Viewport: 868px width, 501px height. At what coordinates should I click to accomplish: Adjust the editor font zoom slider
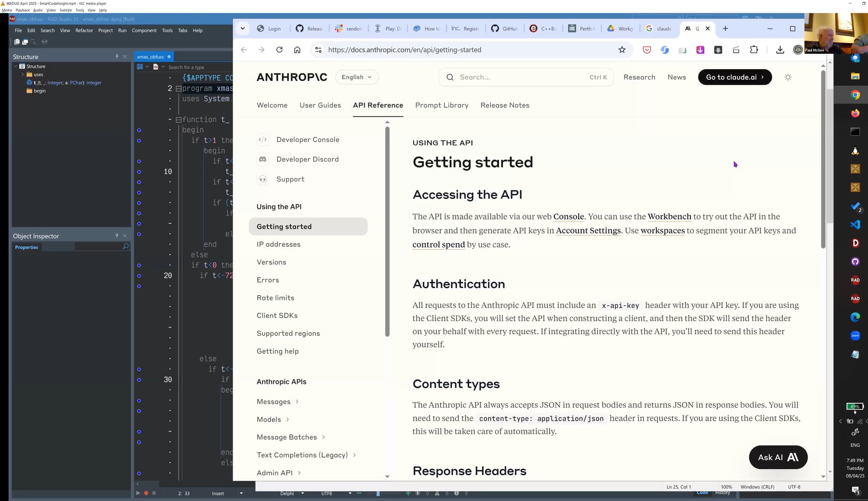point(378,493)
